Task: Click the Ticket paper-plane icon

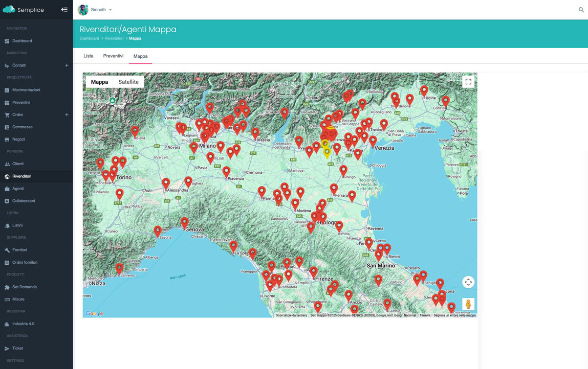Action: [x=7, y=349]
